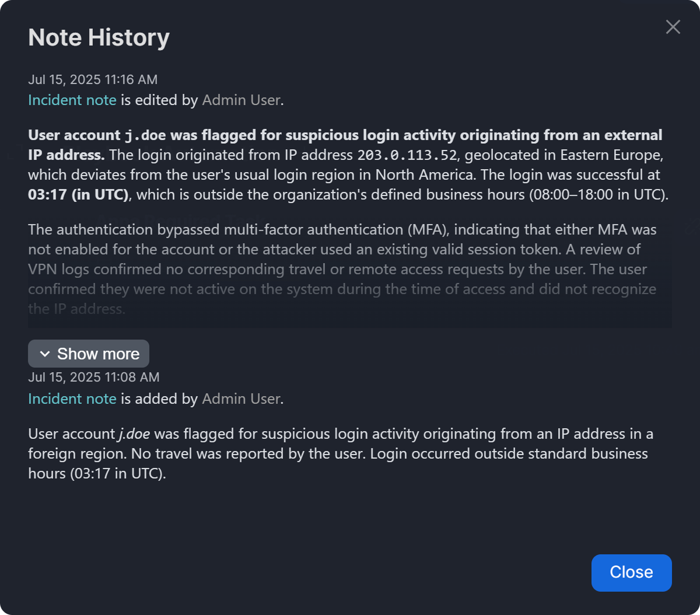Screen dimensions: 700x615
Task: Click the faded multi-factor authentication paragraph
Action: tap(342, 269)
